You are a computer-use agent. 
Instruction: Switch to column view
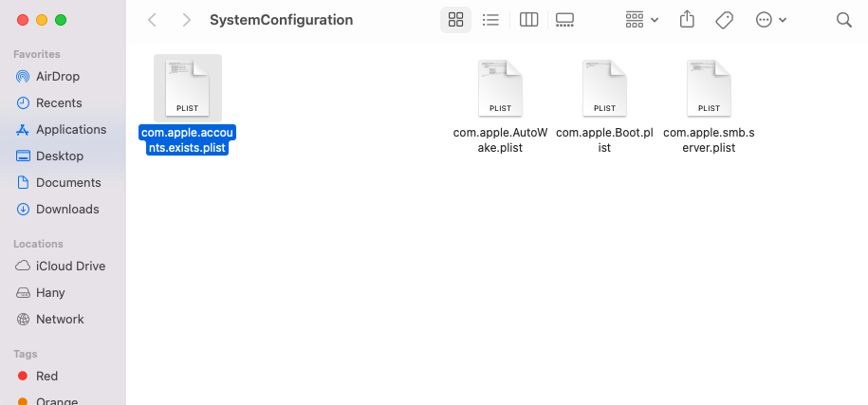tap(528, 21)
